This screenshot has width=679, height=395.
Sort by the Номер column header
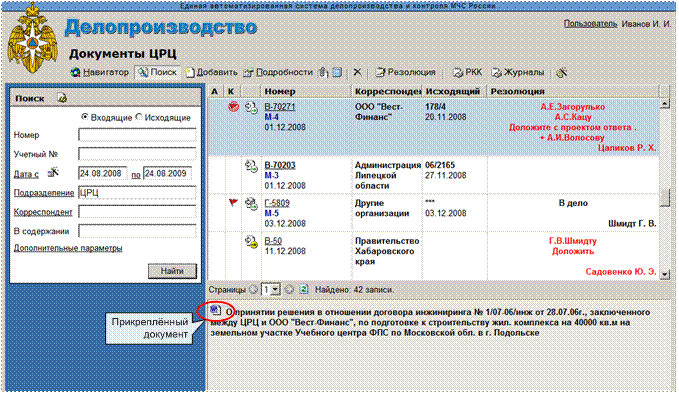tap(306, 91)
